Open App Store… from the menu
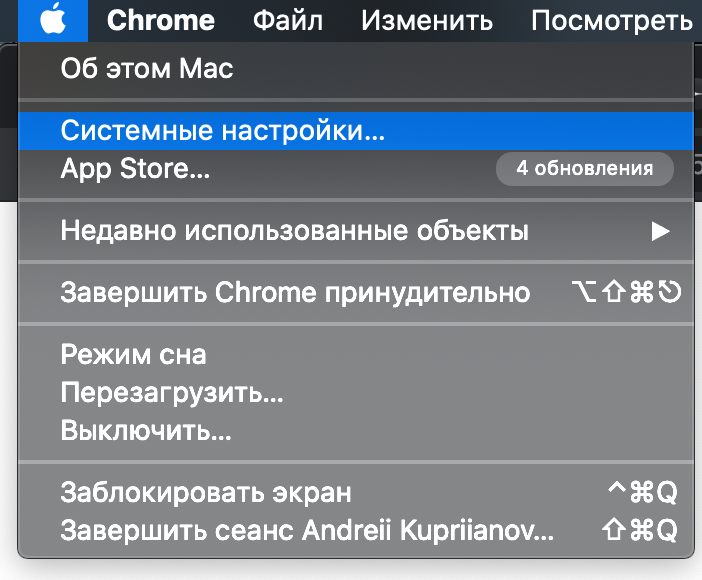The height and width of the screenshot is (580, 702). click(356, 169)
